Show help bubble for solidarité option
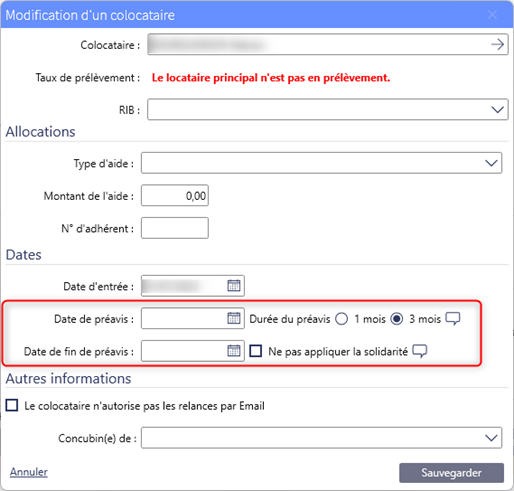Viewport: 514px width, 491px height. tap(420, 351)
